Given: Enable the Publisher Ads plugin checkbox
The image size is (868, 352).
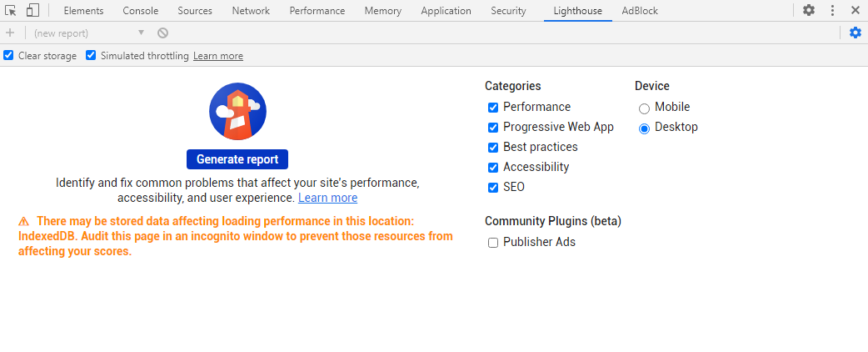Looking at the screenshot, I should (493, 243).
